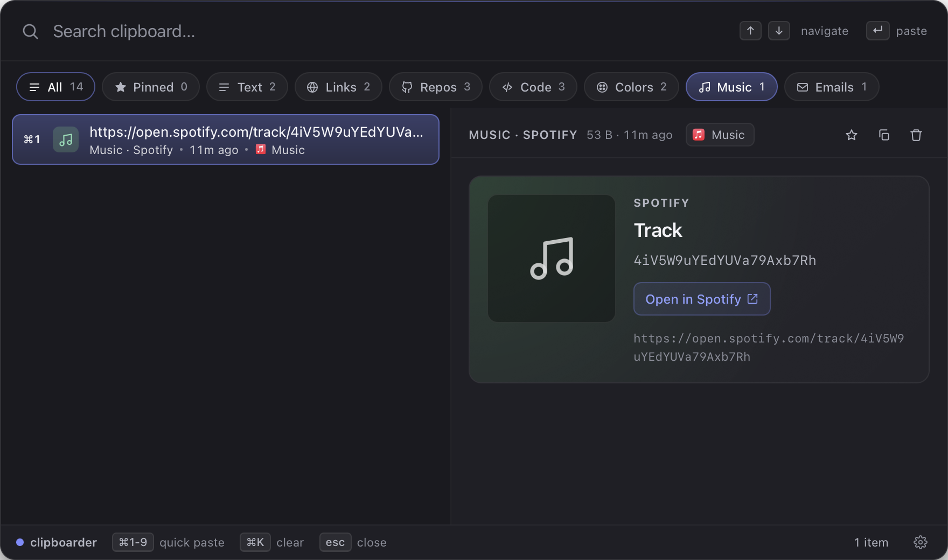
Task: Click the MUSIC · SPOTIFY header label
Action: tap(522, 135)
